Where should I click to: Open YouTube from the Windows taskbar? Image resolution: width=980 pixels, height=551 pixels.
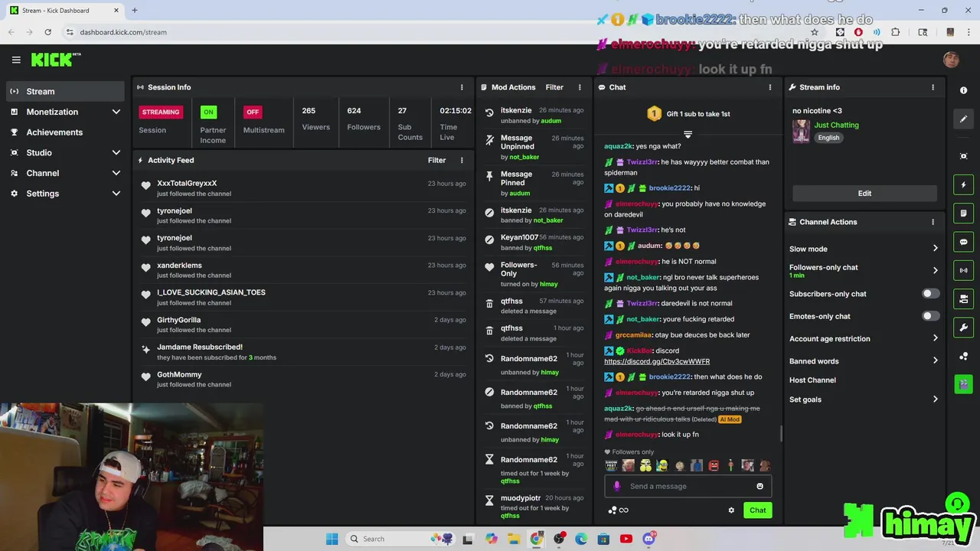(x=626, y=539)
